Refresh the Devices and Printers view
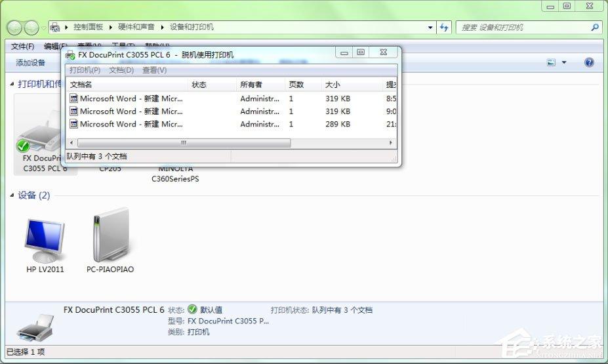608x364 pixels. (x=444, y=28)
